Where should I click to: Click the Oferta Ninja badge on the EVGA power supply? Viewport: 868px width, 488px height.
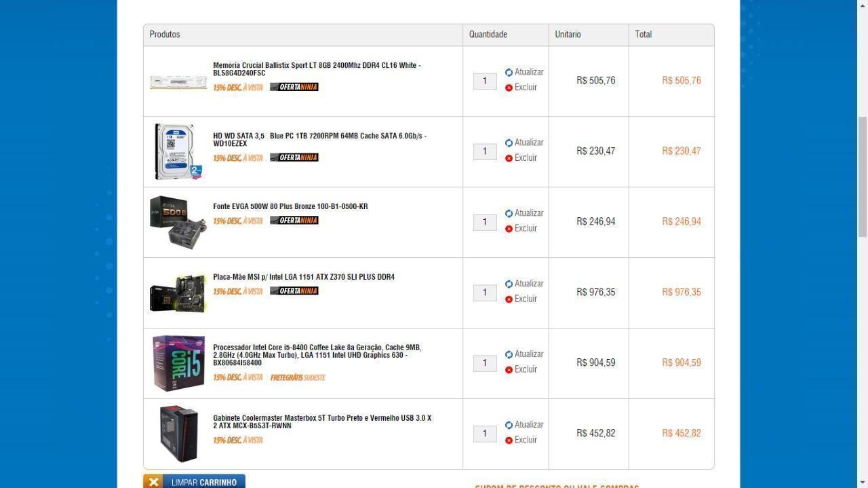click(x=294, y=221)
